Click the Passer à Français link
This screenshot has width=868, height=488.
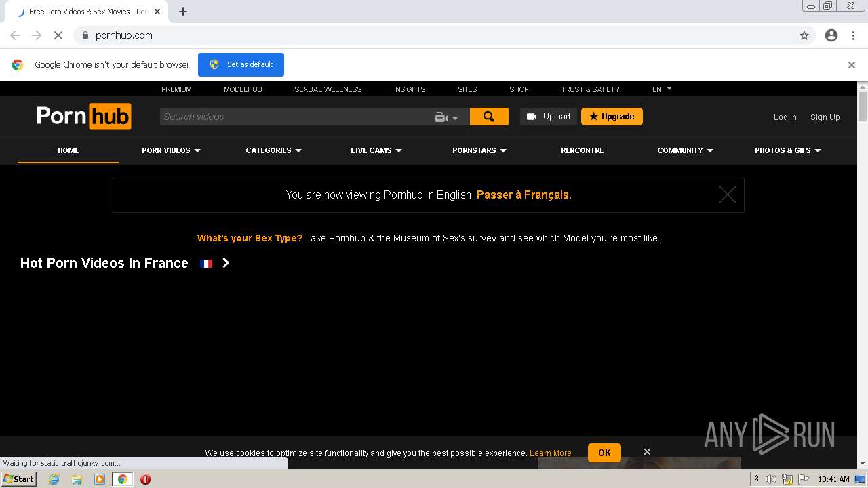tap(524, 195)
